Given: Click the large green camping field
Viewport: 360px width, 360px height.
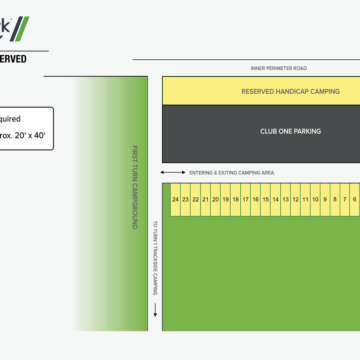Looking at the screenshot, I should click(261, 273).
